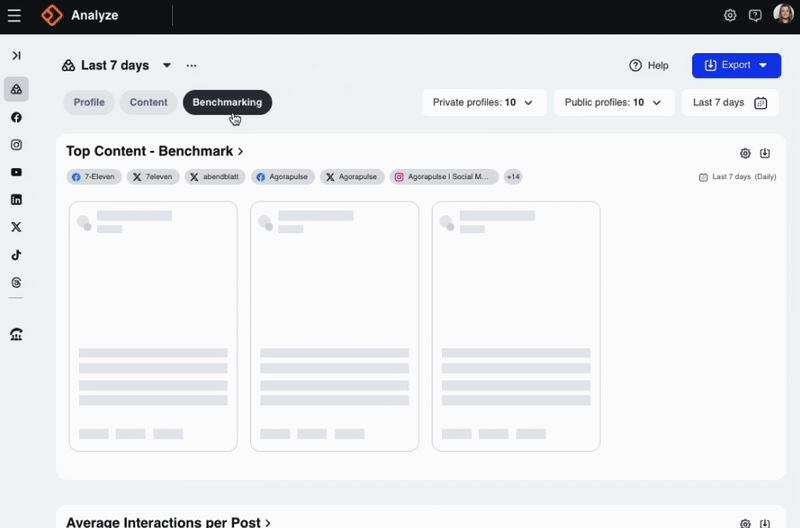Open the team icon at sidebar bottom
This screenshot has width=800, height=528.
tap(16, 335)
